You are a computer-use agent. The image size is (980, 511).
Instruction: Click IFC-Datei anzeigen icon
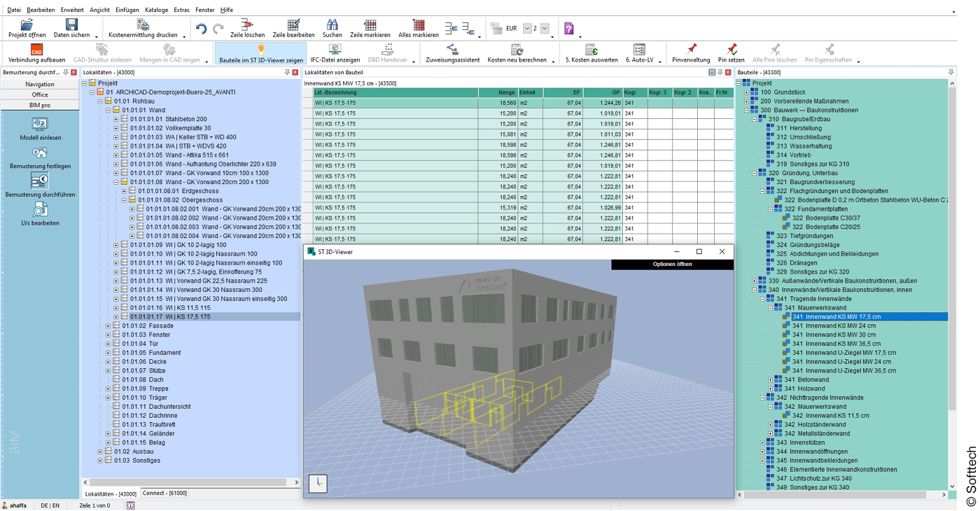coord(335,50)
